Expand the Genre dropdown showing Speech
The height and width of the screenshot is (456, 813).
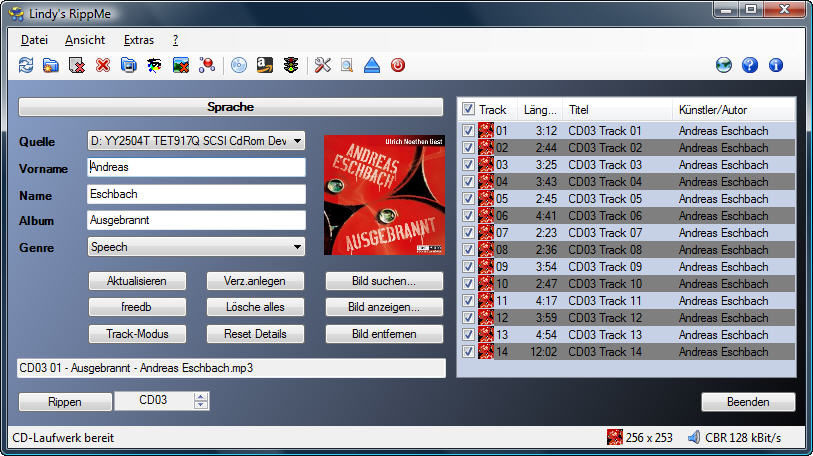click(297, 247)
